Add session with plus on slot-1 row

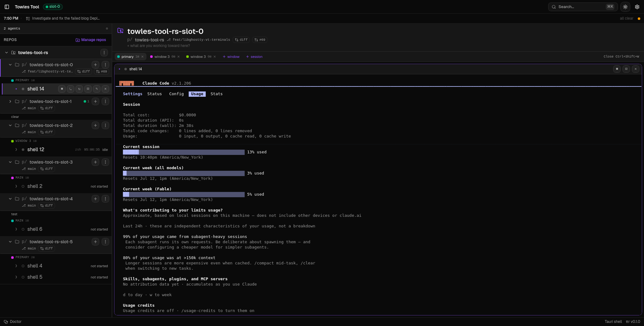point(95,101)
